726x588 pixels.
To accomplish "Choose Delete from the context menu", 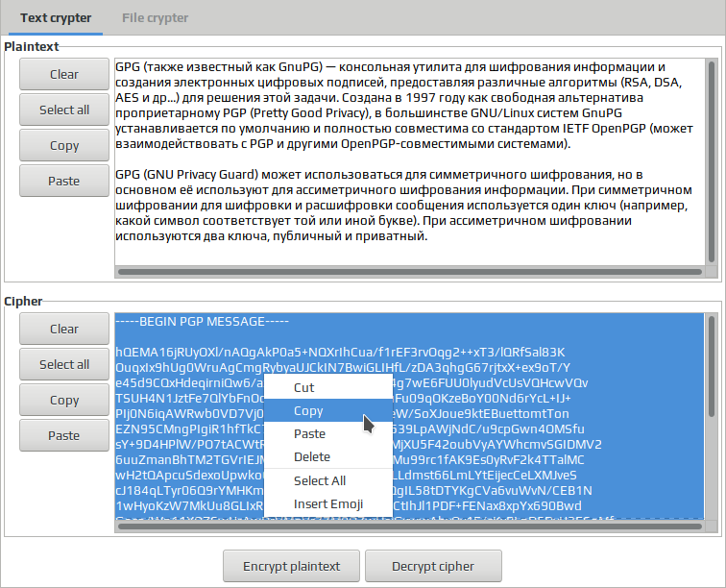I will [x=328, y=457].
